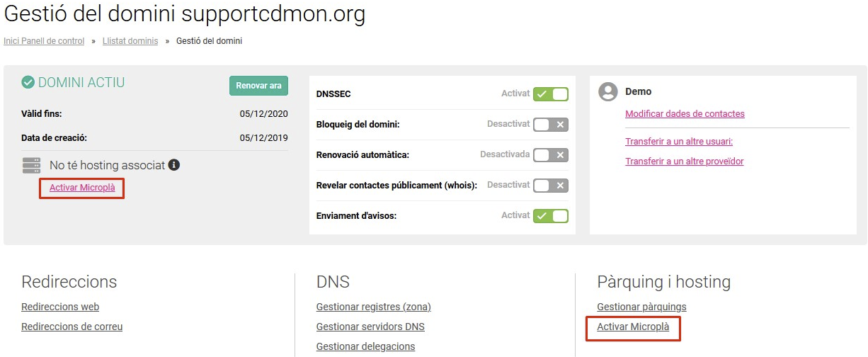This screenshot has width=868, height=357.
Task: Click the server hosting icon
Action: (x=32, y=166)
